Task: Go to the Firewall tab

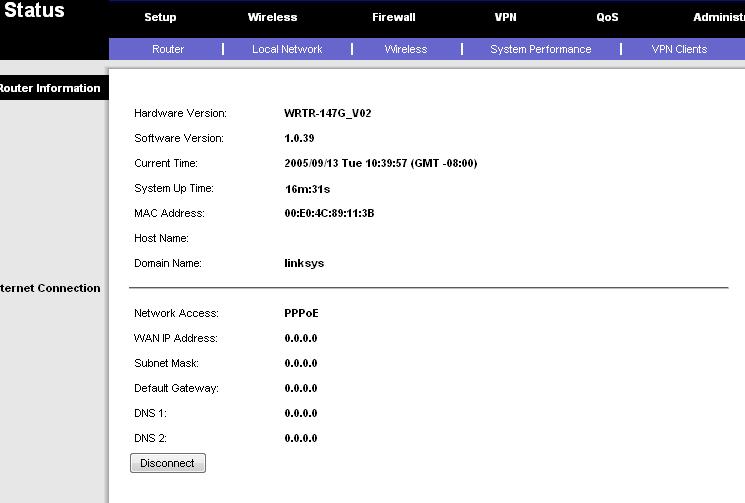Action: pos(393,17)
